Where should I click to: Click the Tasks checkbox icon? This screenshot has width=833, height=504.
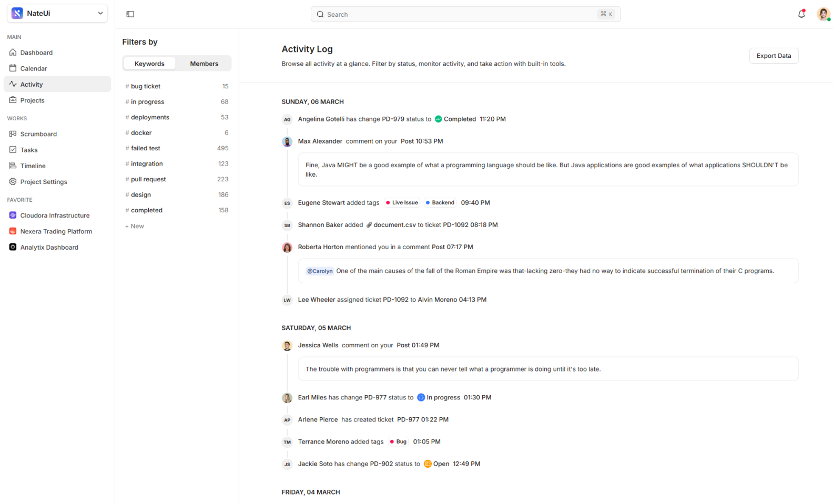pyautogui.click(x=13, y=149)
